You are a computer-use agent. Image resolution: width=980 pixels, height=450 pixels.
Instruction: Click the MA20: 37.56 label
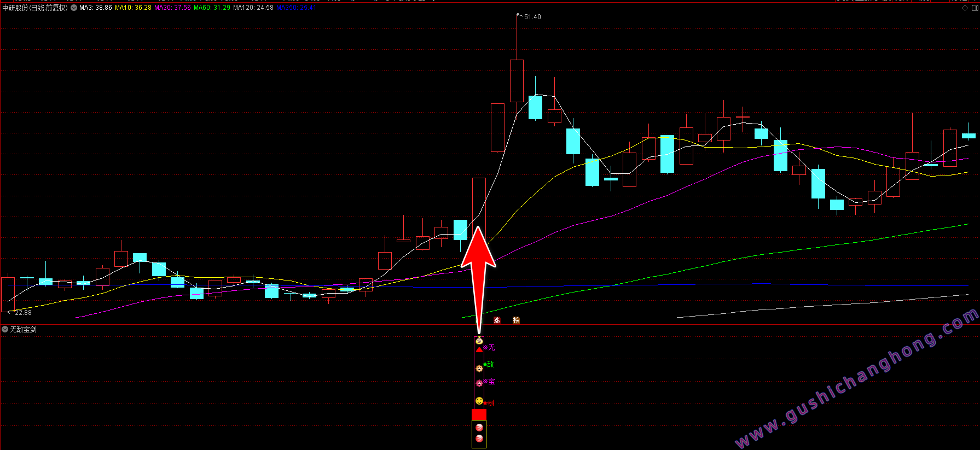pos(172,8)
